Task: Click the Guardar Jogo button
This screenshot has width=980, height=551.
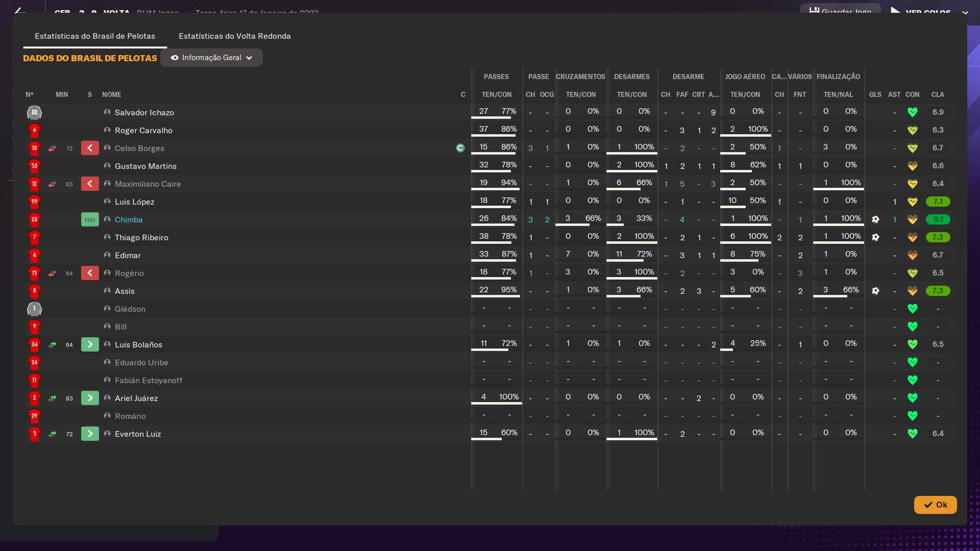Action: 840,9
